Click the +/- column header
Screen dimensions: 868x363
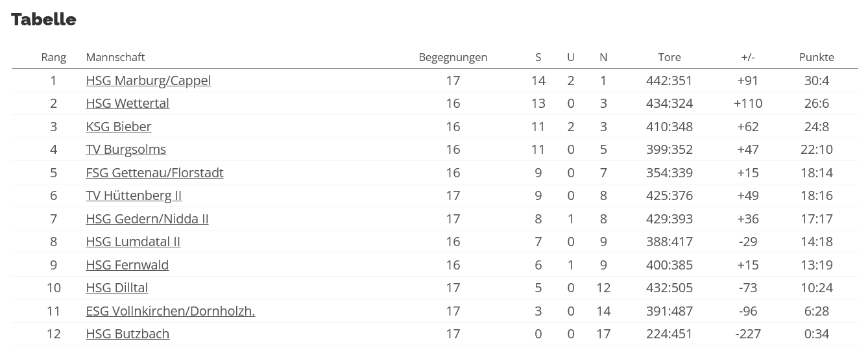point(748,57)
